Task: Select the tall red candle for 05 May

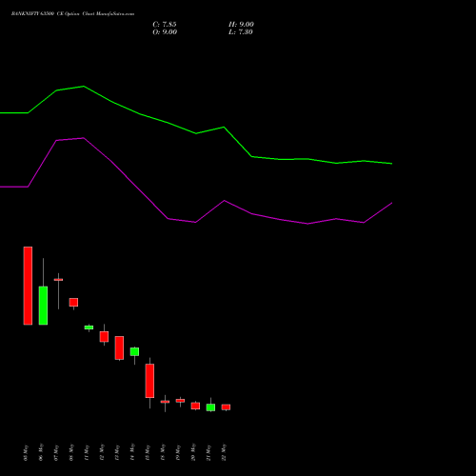Action: point(28,286)
